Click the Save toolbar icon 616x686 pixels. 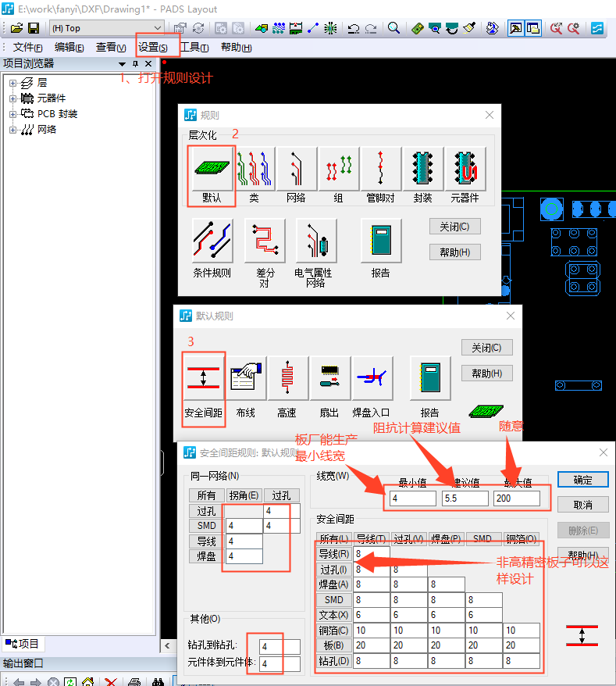coord(34,28)
